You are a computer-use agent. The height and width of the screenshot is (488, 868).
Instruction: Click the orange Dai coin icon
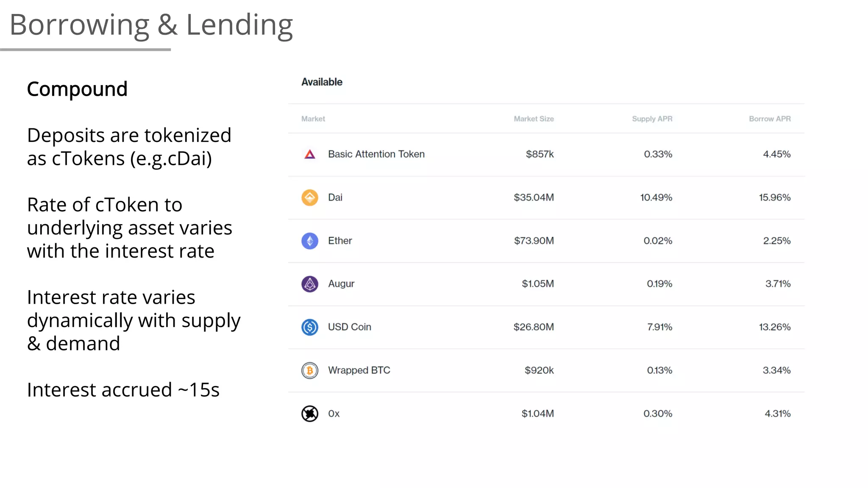click(x=310, y=197)
